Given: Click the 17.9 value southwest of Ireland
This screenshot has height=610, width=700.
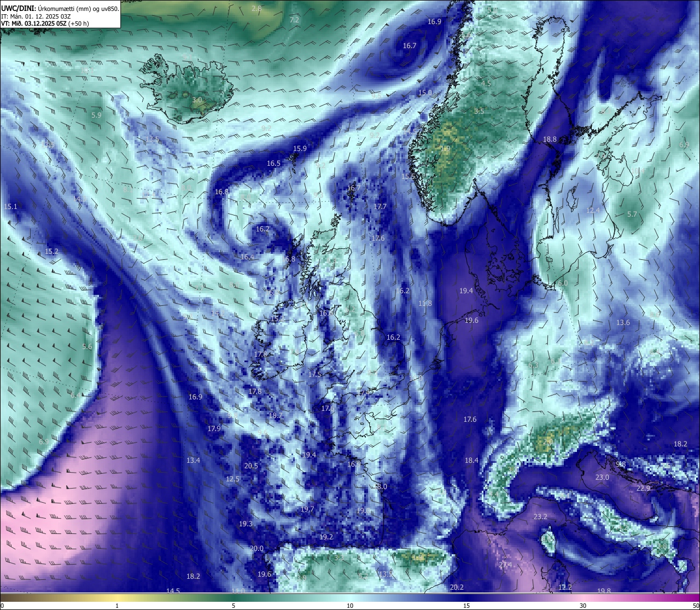Looking at the screenshot, I should (x=214, y=429).
